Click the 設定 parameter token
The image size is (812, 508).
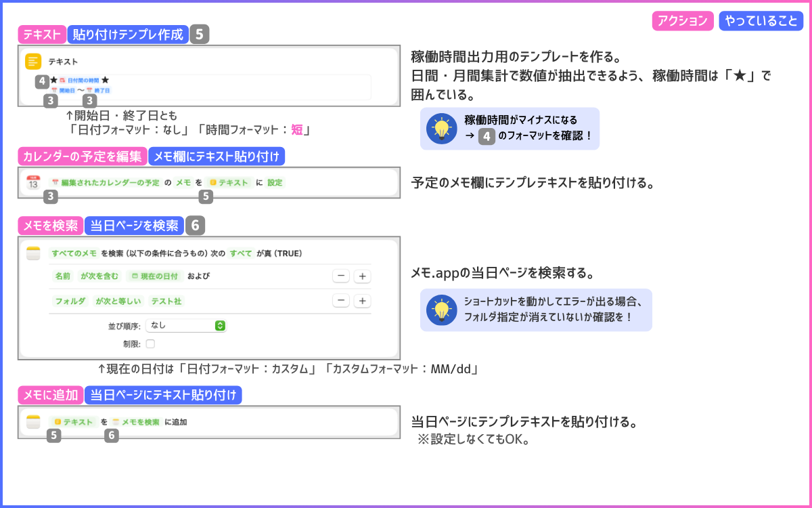pyautogui.click(x=275, y=183)
